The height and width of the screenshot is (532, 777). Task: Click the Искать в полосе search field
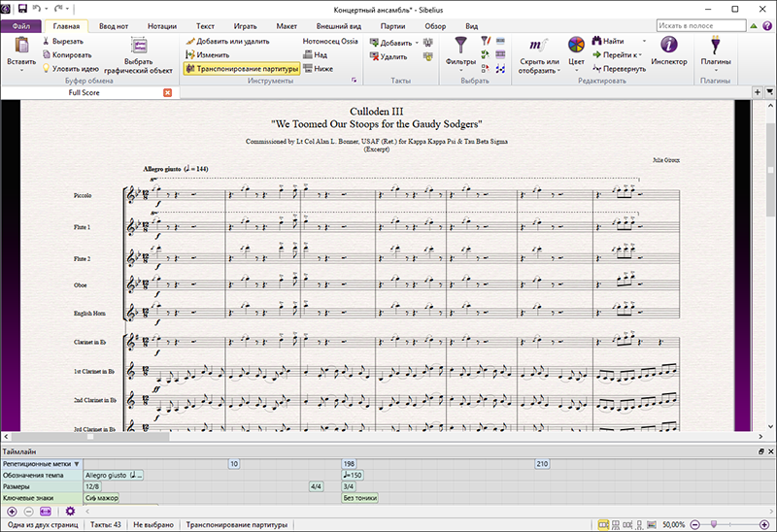[x=701, y=26]
